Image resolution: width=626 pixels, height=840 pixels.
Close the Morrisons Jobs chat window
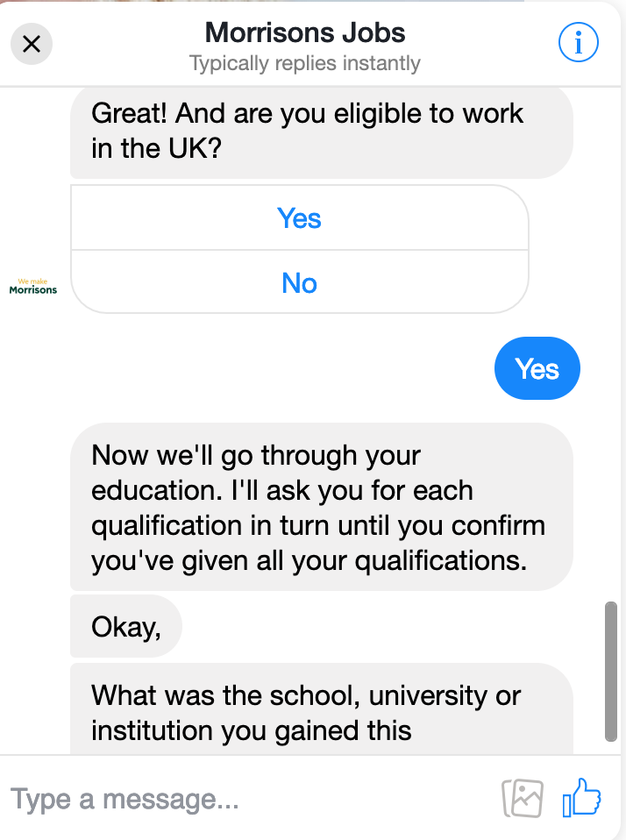tap(32, 44)
